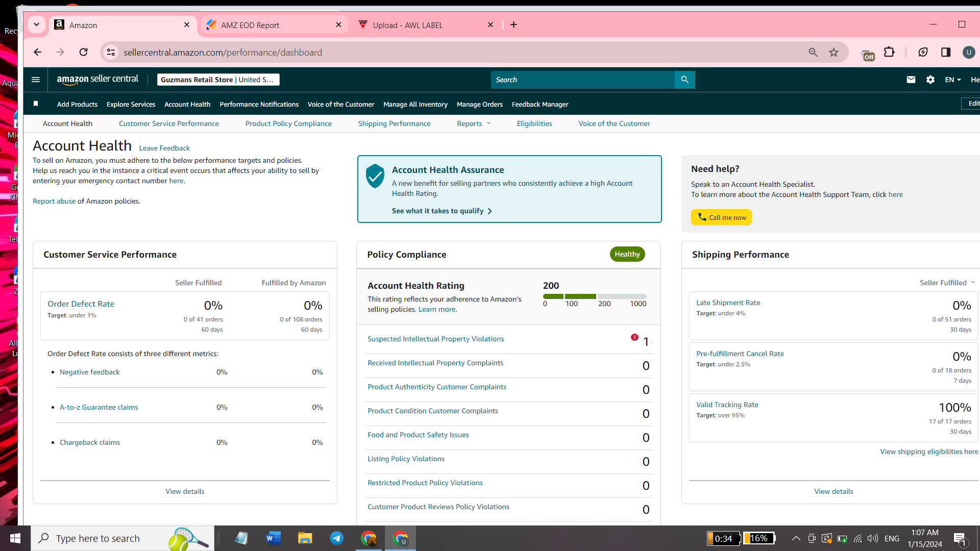
Task: Open the tab search dropdown arrow
Action: coord(36,24)
